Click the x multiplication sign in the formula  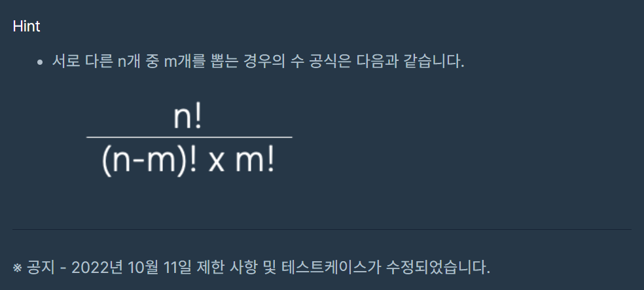216,164
